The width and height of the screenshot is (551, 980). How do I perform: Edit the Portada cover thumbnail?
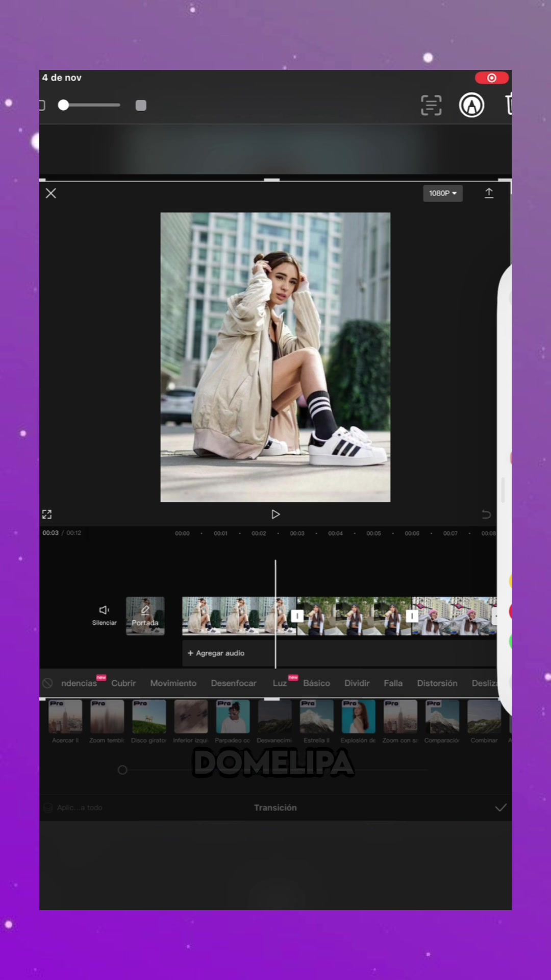145,616
